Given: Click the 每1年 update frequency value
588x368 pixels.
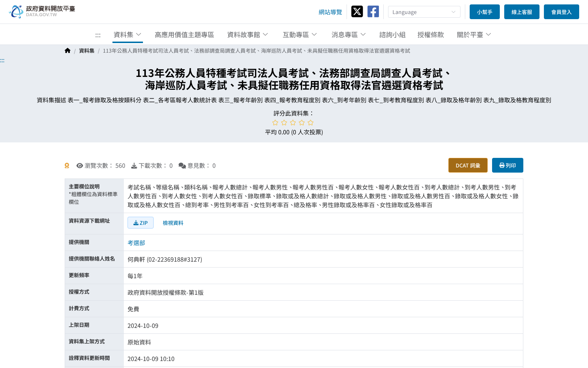Looking at the screenshot, I should 135,276.
